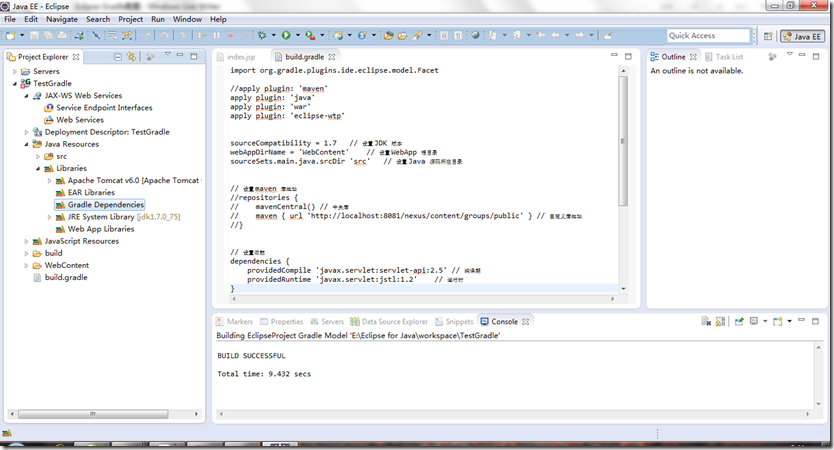Viewport: 834px width, 450px height.
Task: Close the build.gradle editor tab
Action: click(332, 57)
